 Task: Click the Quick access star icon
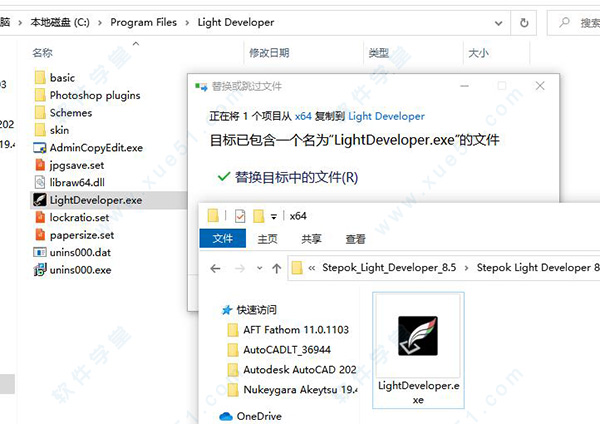pyautogui.click(x=227, y=310)
